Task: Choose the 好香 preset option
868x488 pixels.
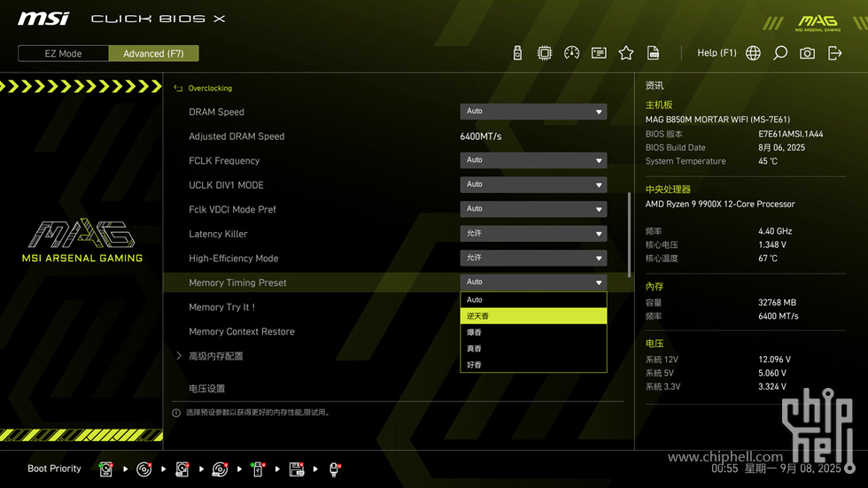Action: [533, 365]
